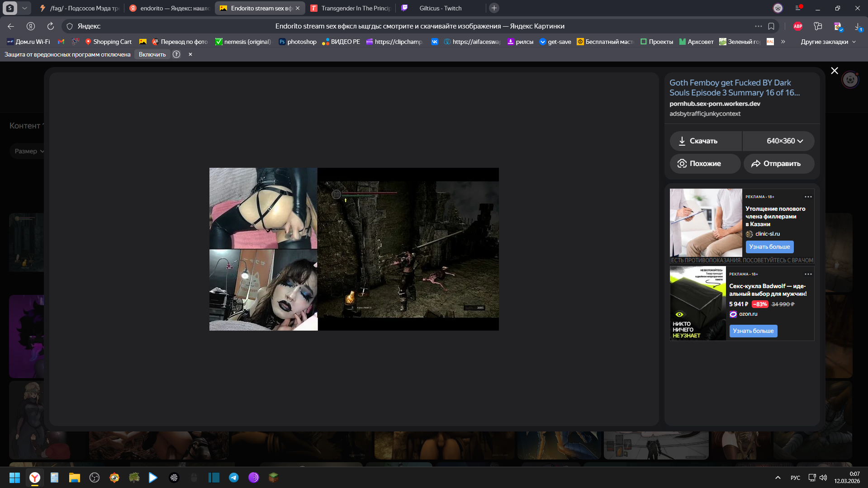The height and width of the screenshot is (488, 868).
Task: Close the active Endorito stream tab
Action: [x=298, y=8]
